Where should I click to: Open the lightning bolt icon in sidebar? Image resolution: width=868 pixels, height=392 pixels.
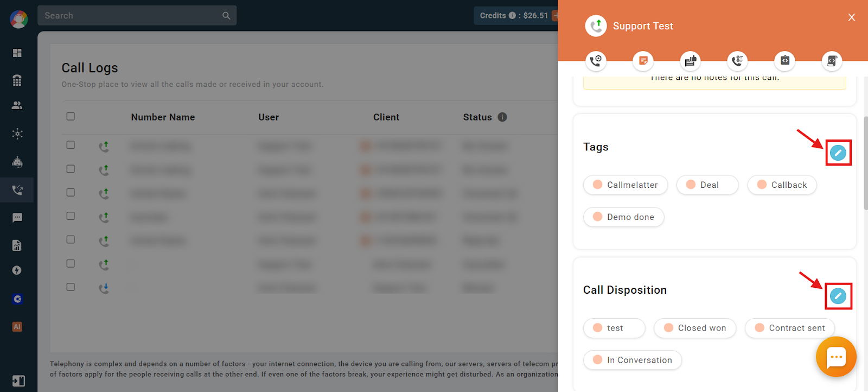[x=17, y=270]
